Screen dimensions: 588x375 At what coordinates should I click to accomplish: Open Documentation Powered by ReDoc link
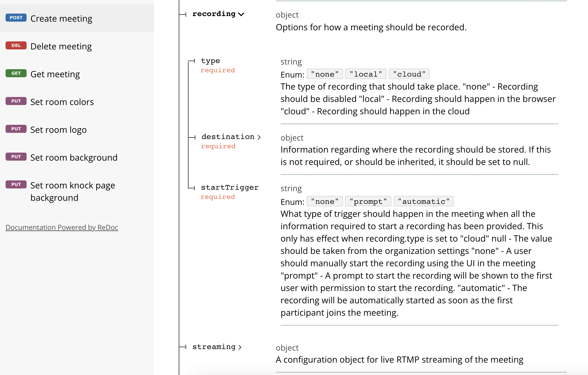[62, 227]
